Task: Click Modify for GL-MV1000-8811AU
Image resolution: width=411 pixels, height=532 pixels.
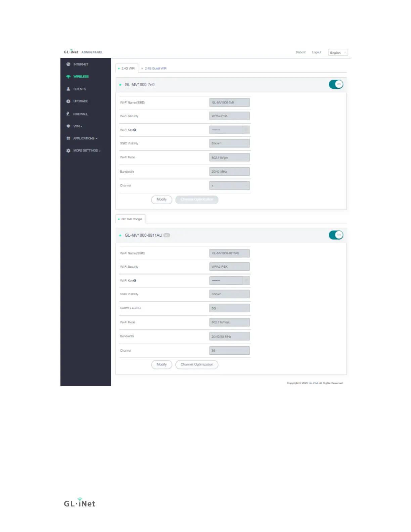Action: click(162, 364)
